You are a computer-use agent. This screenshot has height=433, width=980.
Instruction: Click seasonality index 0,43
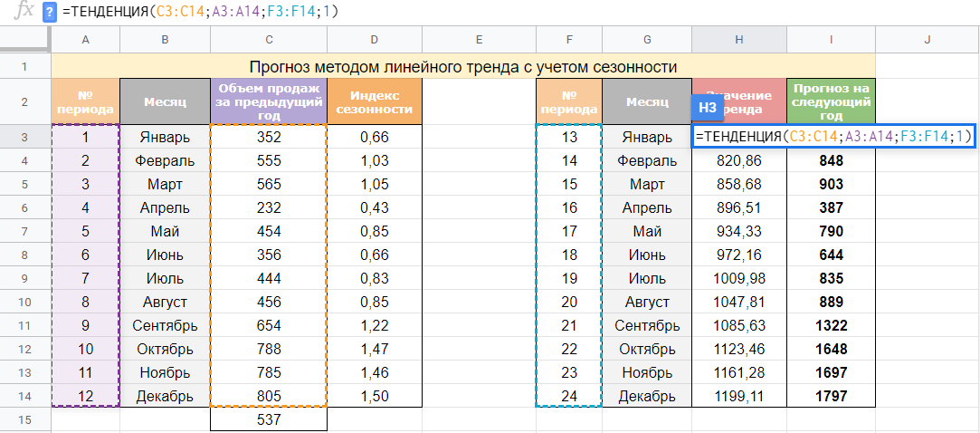point(375,207)
